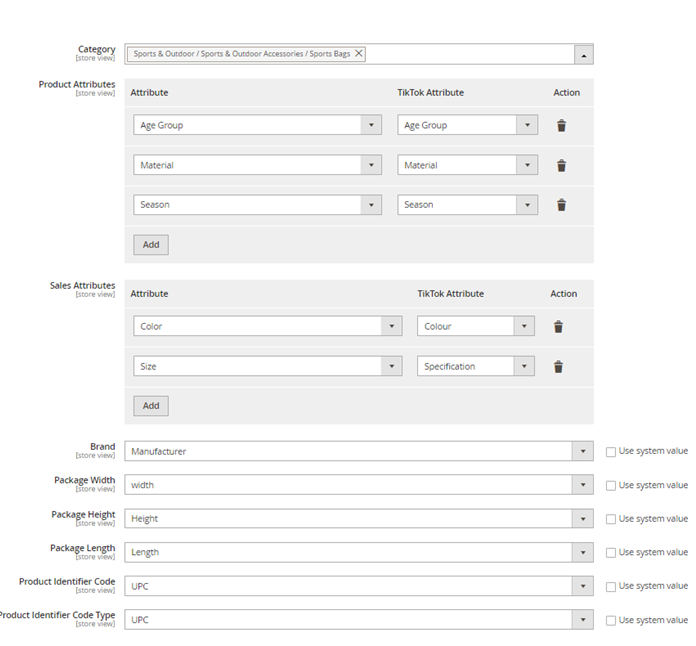Screen dimensions: 696x646
Task: Open the Colour TikTok attribute dropdown
Action: [x=475, y=327]
